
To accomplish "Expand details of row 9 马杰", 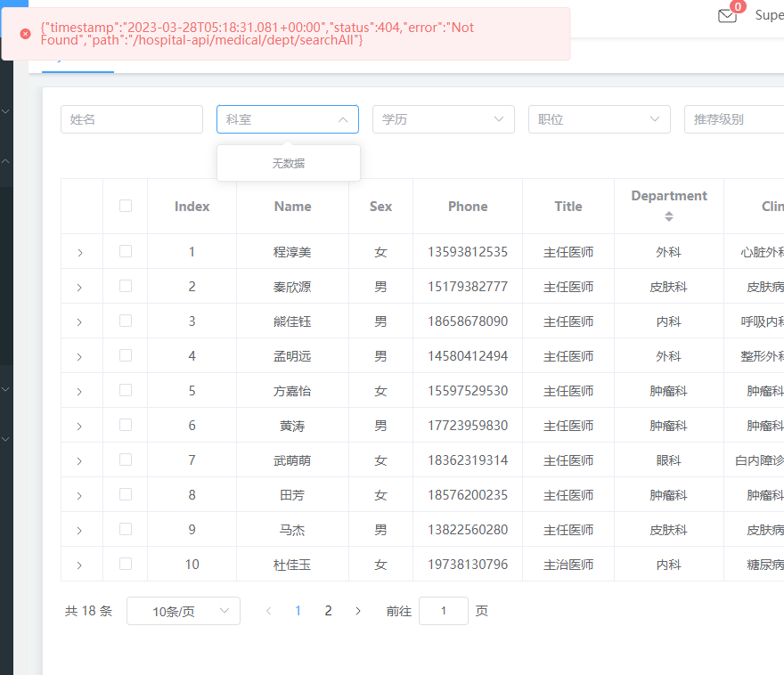I will 79,531.
